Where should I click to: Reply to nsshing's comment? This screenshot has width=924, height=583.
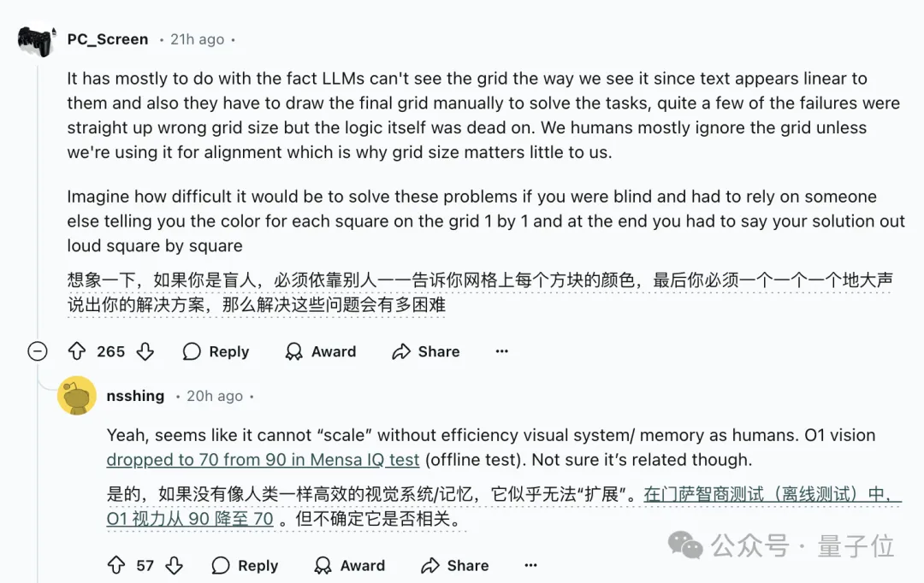245,565
